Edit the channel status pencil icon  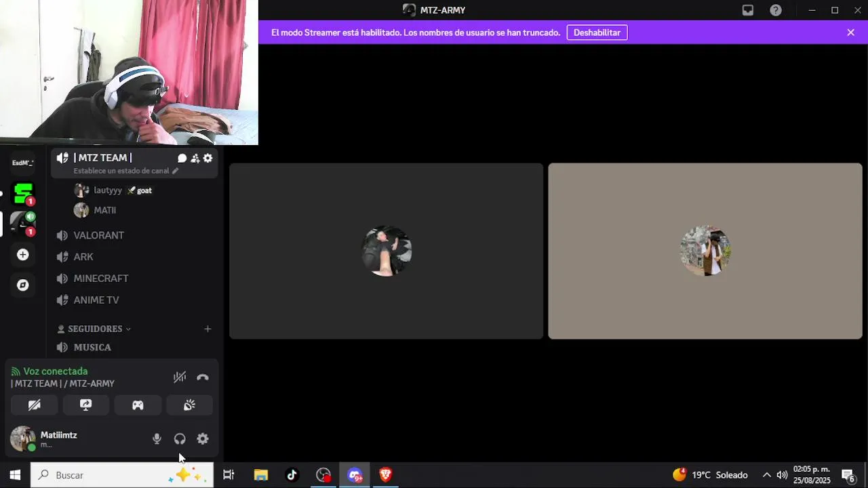pyautogui.click(x=175, y=171)
